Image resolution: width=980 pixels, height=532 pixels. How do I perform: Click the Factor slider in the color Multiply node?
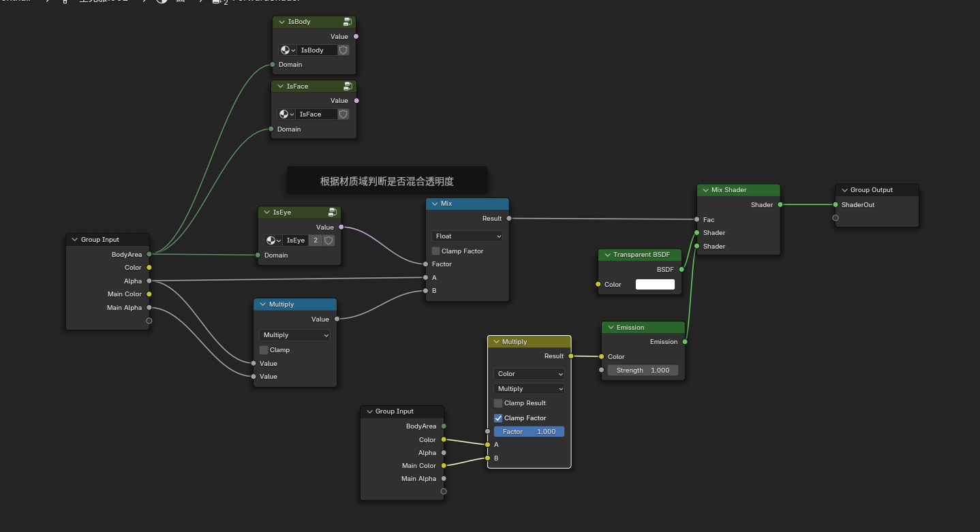(529, 432)
